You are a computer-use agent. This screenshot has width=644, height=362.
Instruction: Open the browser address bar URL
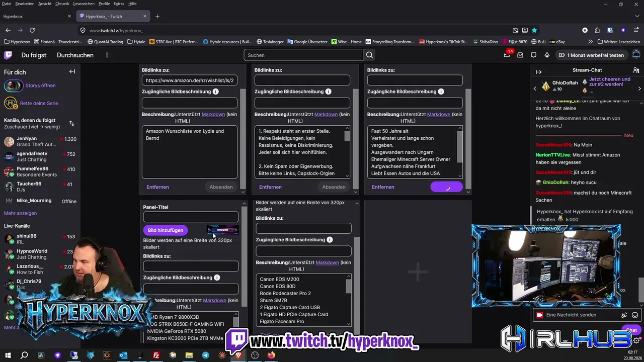click(116, 30)
